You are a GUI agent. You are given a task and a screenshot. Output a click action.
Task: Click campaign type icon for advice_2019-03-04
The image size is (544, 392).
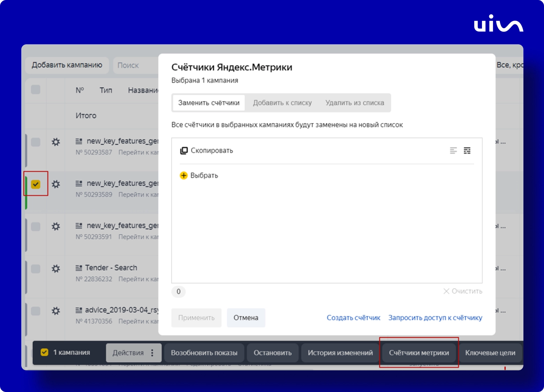(79, 310)
